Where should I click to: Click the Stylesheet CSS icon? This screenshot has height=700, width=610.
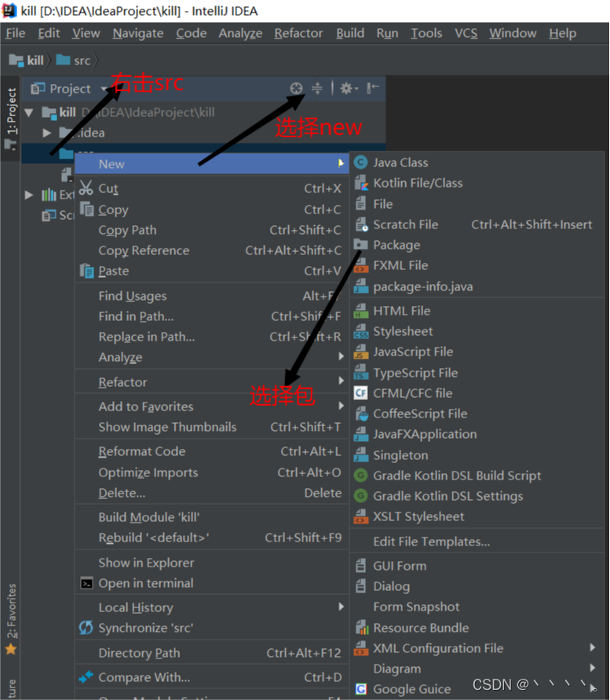[360, 331]
